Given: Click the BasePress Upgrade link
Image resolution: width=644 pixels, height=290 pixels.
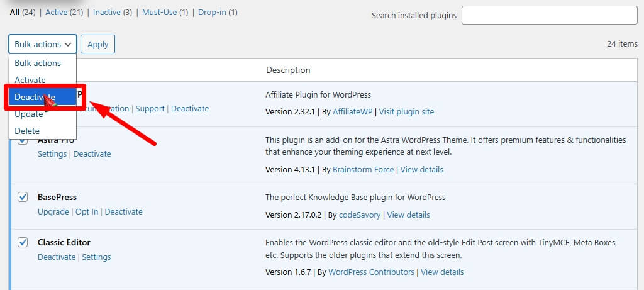Looking at the screenshot, I should point(53,211).
